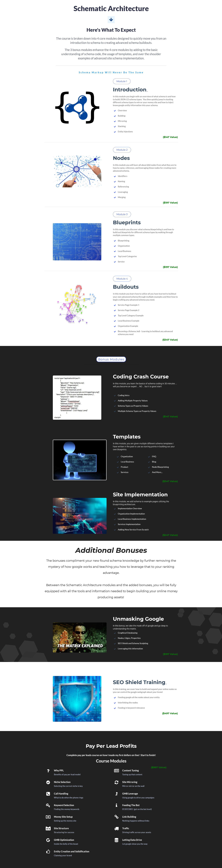Click the Additional Bonuses heading
Screen dimensions: 222x868
click(x=111, y=550)
